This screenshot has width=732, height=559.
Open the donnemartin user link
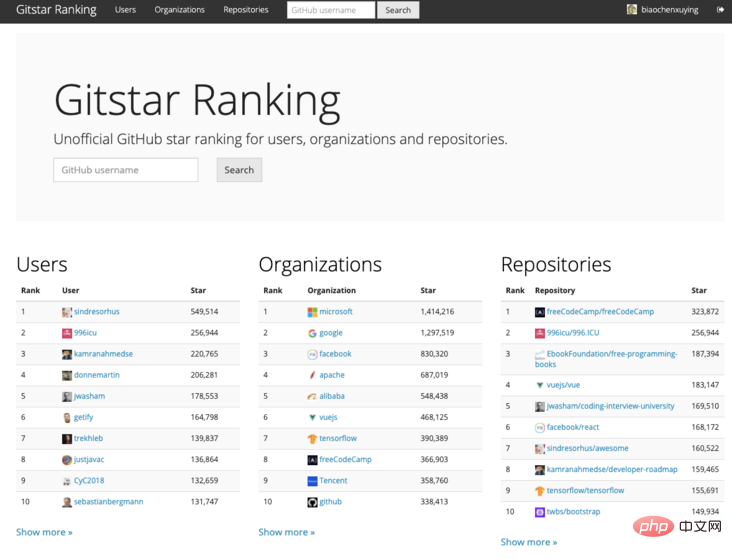(97, 375)
